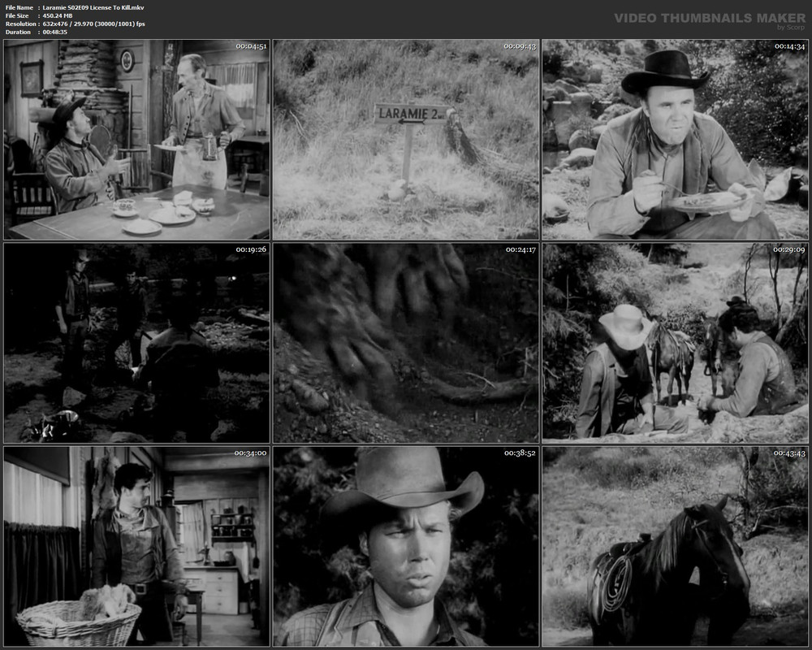
Task: Click the resolution value '632x476 / 29.970 (30000/1001) fps'
Action: point(93,24)
